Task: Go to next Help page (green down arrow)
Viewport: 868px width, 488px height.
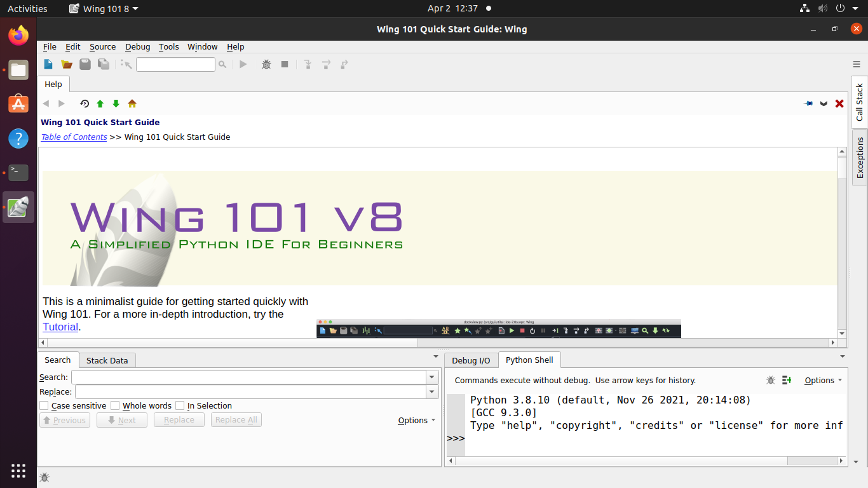Action: click(x=116, y=104)
